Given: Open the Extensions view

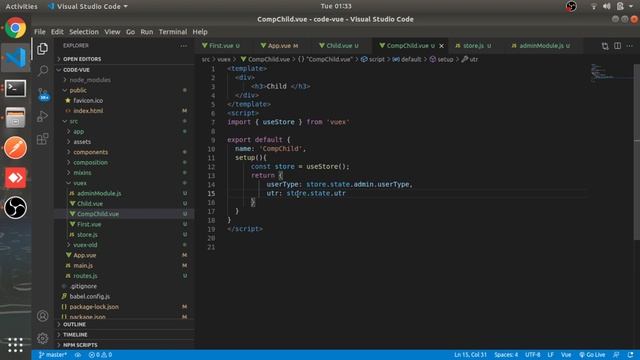Looking at the screenshot, I should [x=42, y=139].
